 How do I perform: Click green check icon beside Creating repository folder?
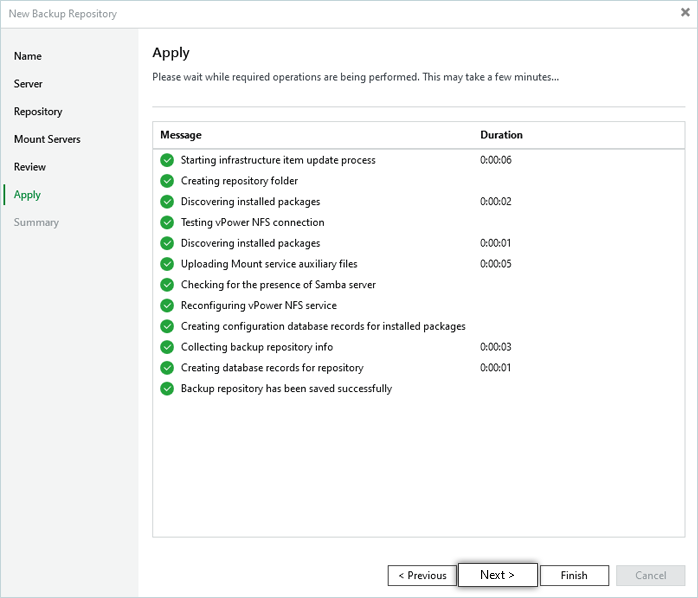(167, 181)
